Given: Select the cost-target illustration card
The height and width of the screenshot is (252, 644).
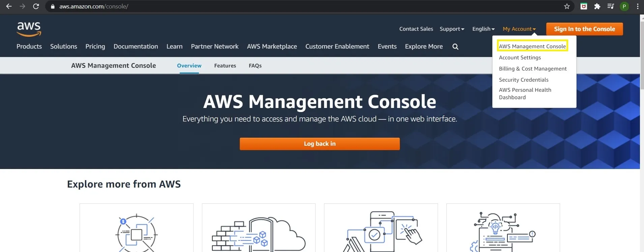Looking at the screenshot, I should 137,228.
